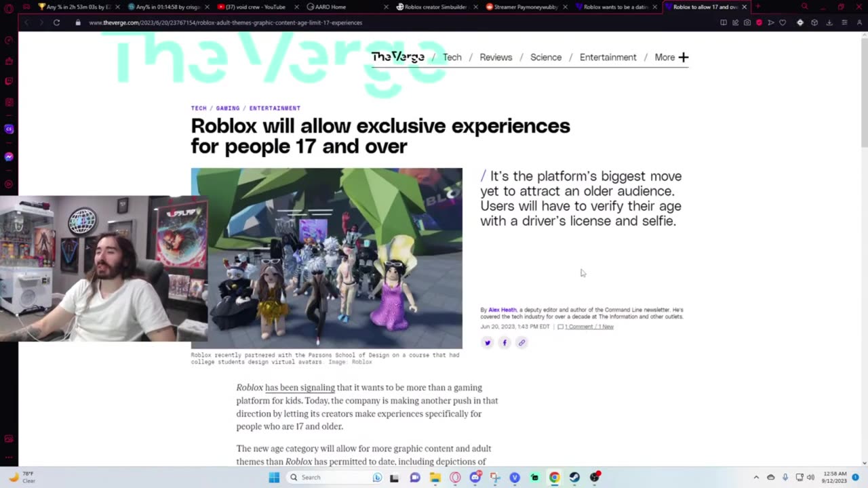Open the volume speaker tray icon
This screenshot has height=488, width=868.
(811, 477)
